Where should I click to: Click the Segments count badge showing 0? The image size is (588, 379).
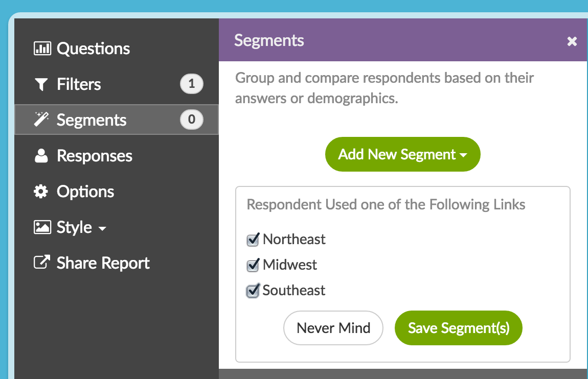point(192,120)
